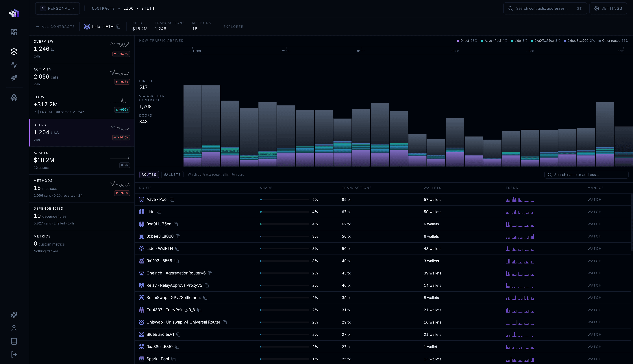Open the PERSONAL workspace dropdown

click(x=58, y=8)
